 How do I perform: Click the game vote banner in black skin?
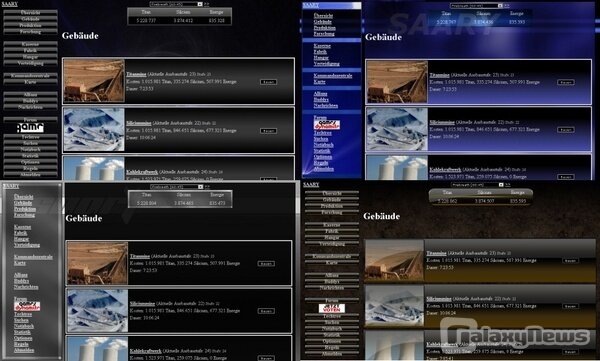click(x=30, y=128)
